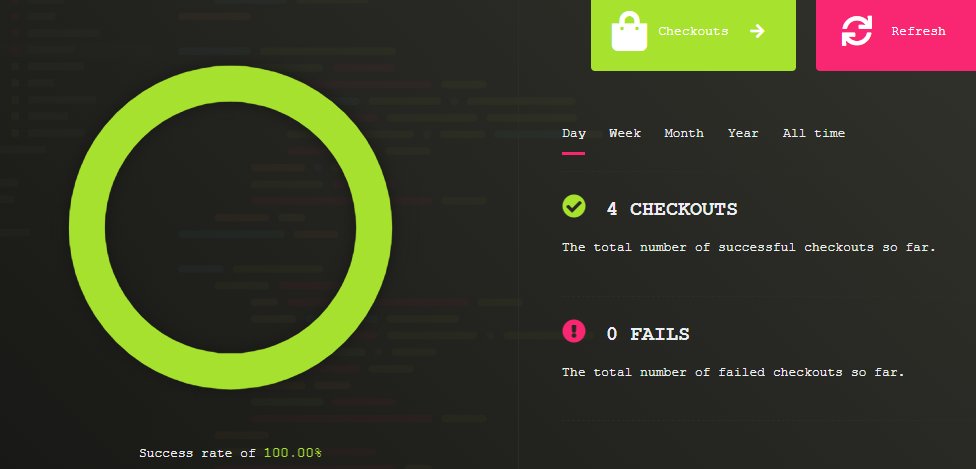The width and height of the screenshot is (976, 469).
Task: Click the 0 FAILS heading
Action: coord(648,334)
